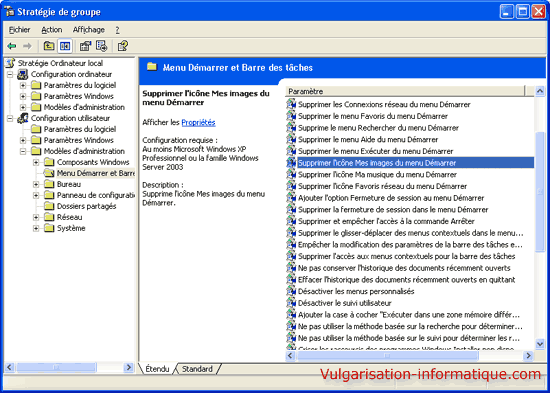Select Dossiers partagés in the tree

tap(87, 206)
